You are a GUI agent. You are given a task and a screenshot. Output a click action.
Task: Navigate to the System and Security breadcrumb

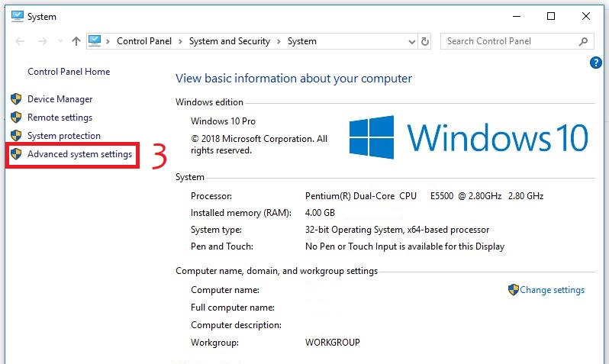230,41
